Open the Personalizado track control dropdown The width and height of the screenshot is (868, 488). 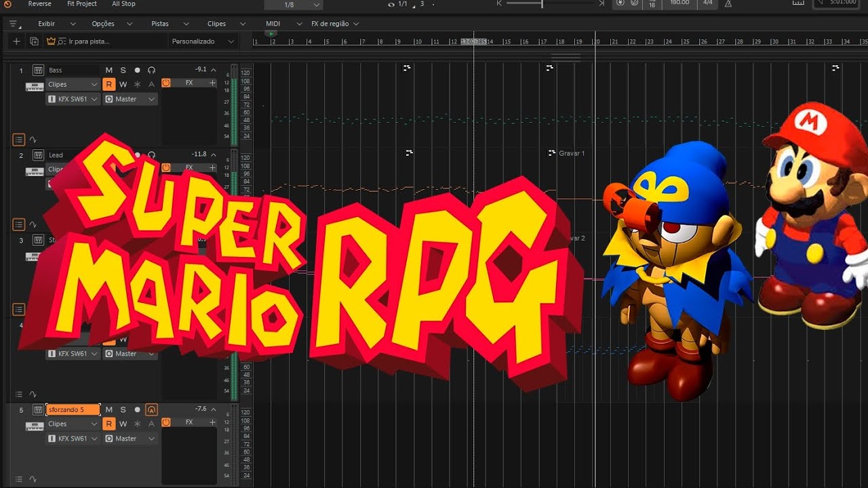[203, 41]
